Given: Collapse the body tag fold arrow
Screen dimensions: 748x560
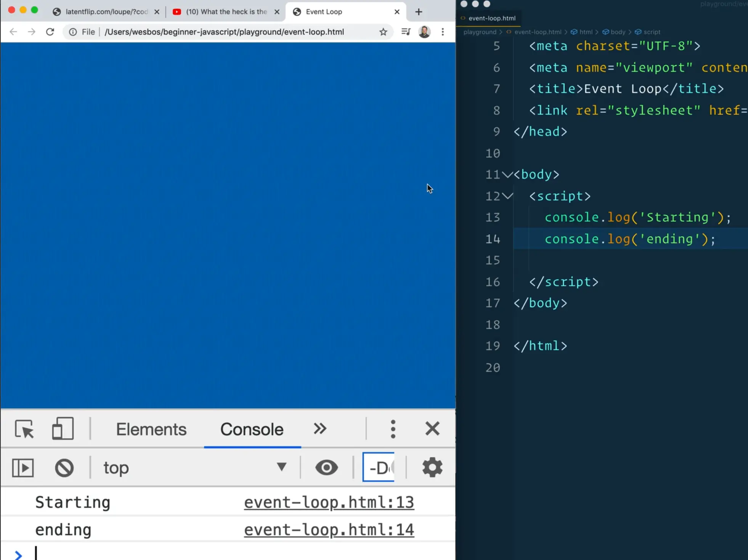Looking at the screenshot, I should [x=507, y=174].
